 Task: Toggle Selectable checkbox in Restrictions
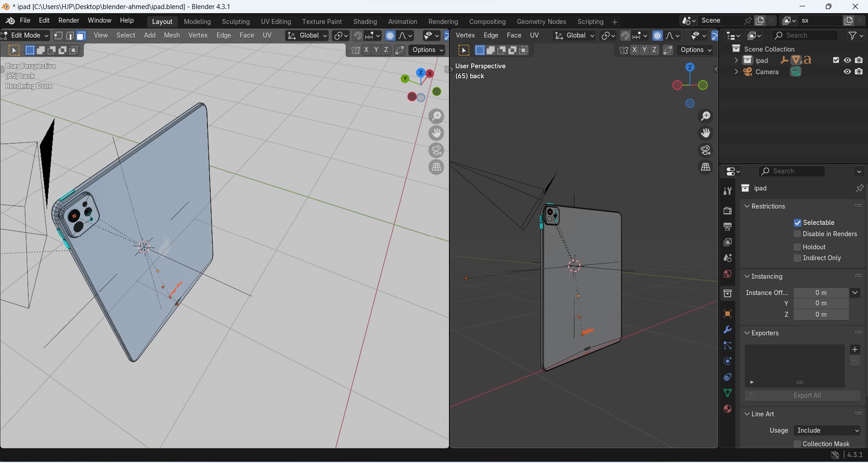click(798, 223)
